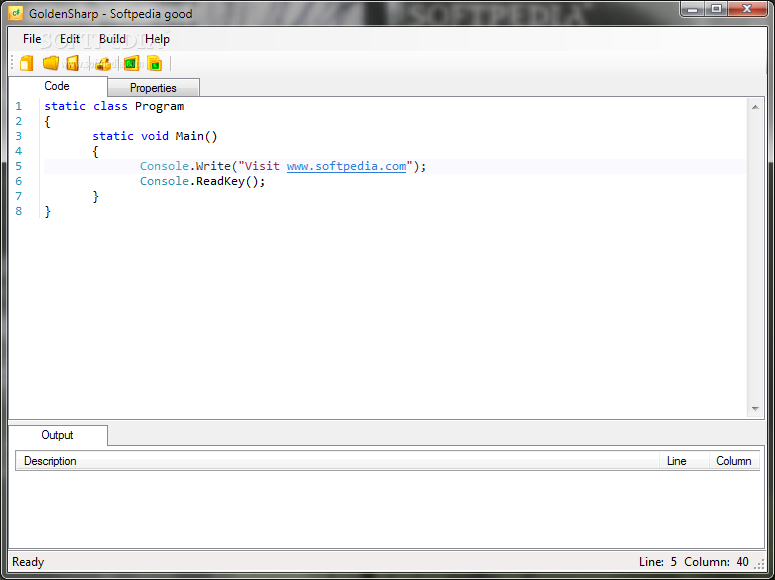Image resolution: width=775 pixels, height=580 pixels.
Task: Click line number 8 in gutter
Action: [x=19, y=211]
